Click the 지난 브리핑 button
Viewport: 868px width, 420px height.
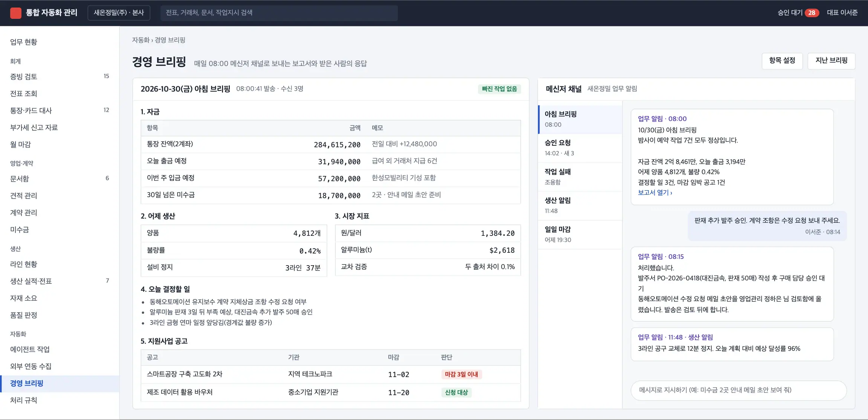831,61
